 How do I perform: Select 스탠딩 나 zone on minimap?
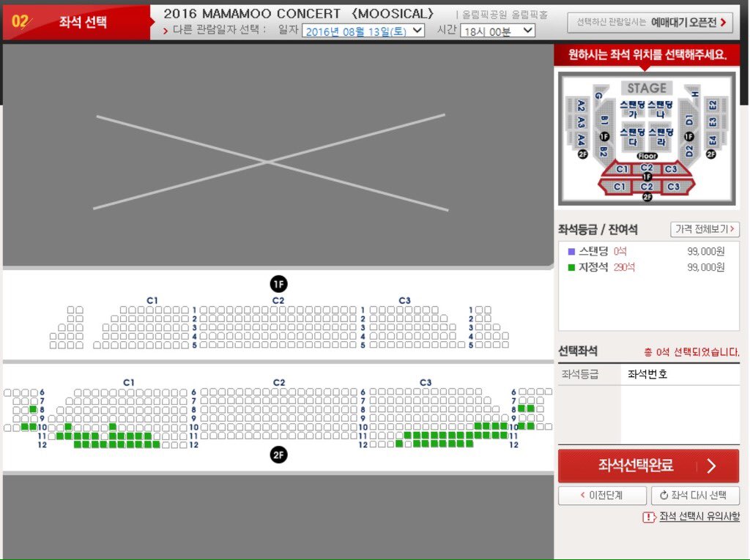pos(661,109)
